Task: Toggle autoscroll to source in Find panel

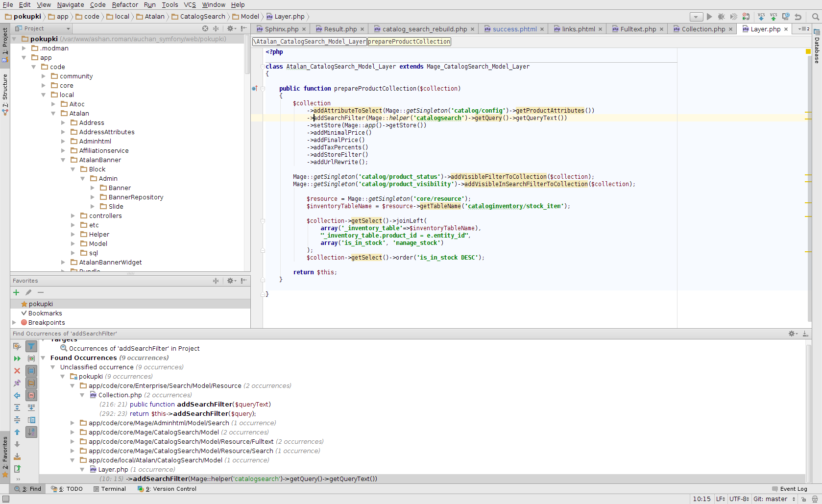Action: (31, 408)
